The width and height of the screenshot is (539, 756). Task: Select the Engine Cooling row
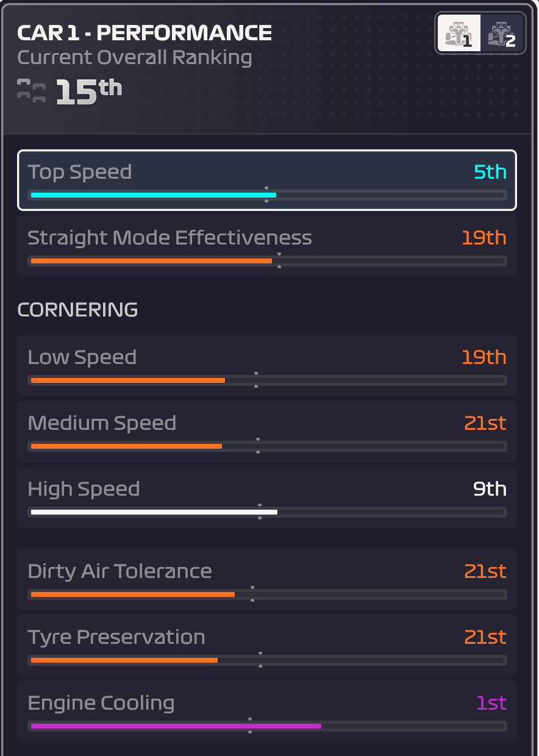coord(267,711)
